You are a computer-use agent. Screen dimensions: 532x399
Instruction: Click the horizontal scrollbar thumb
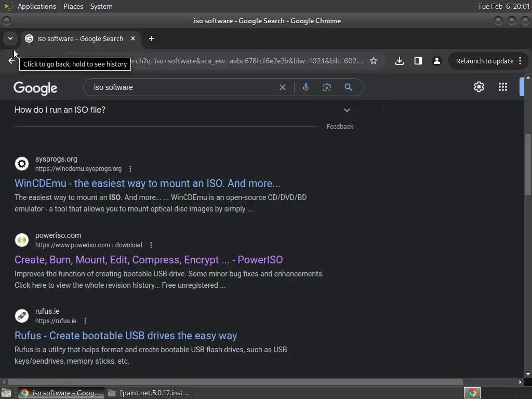(x=235, y=382)
